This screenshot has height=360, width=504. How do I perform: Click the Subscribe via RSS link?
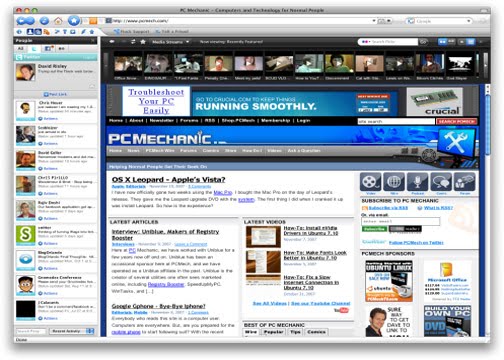point(388,208)
